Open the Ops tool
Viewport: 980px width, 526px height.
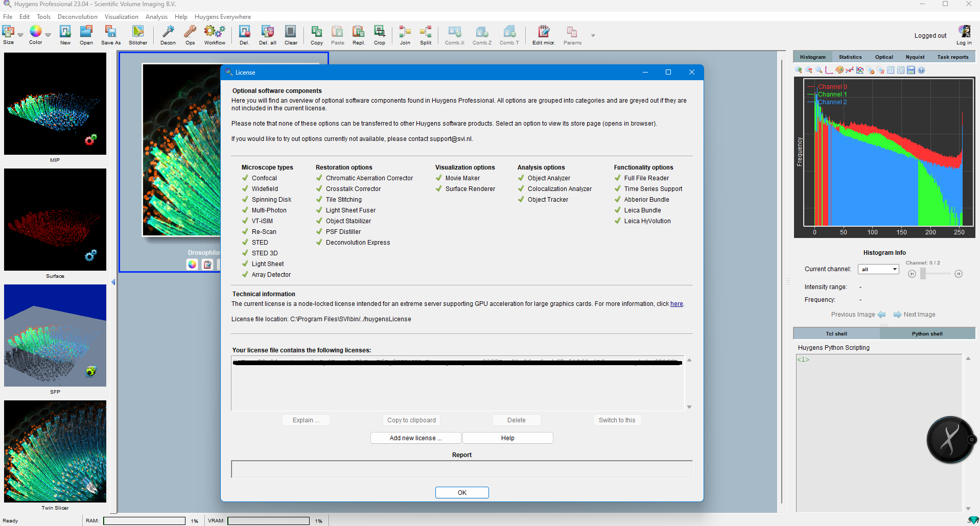click(190, 35)
